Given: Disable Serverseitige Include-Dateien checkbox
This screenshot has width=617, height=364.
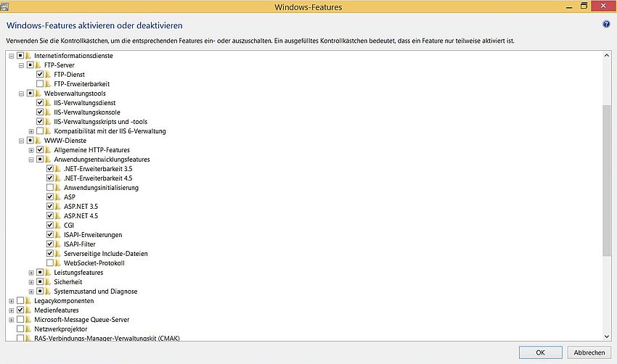Looking at the screenshot, I should [50, 254].
